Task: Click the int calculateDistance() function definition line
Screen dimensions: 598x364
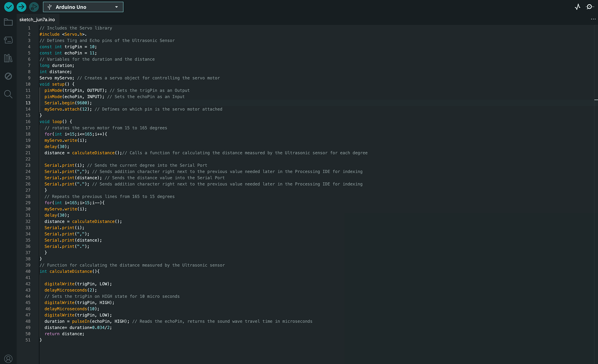Action: pos(69,271)
